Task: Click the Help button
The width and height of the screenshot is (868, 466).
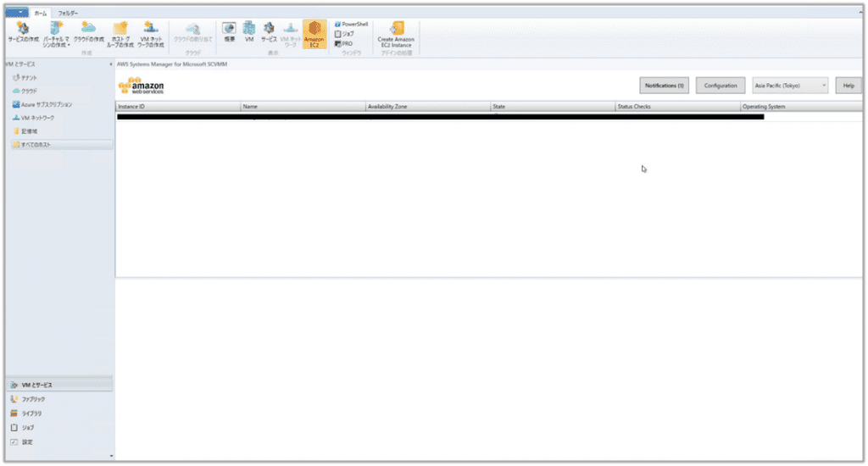Action: point(849,86)
